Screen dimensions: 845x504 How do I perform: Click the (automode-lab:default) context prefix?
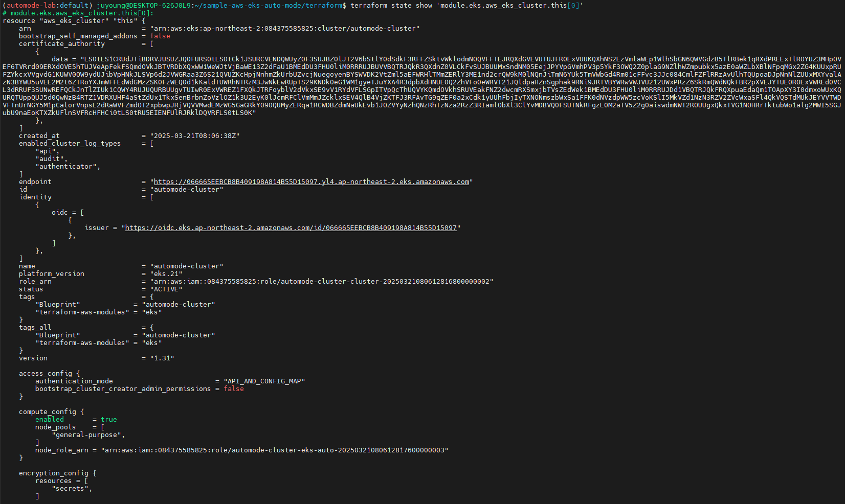click(x=48, y=6)
